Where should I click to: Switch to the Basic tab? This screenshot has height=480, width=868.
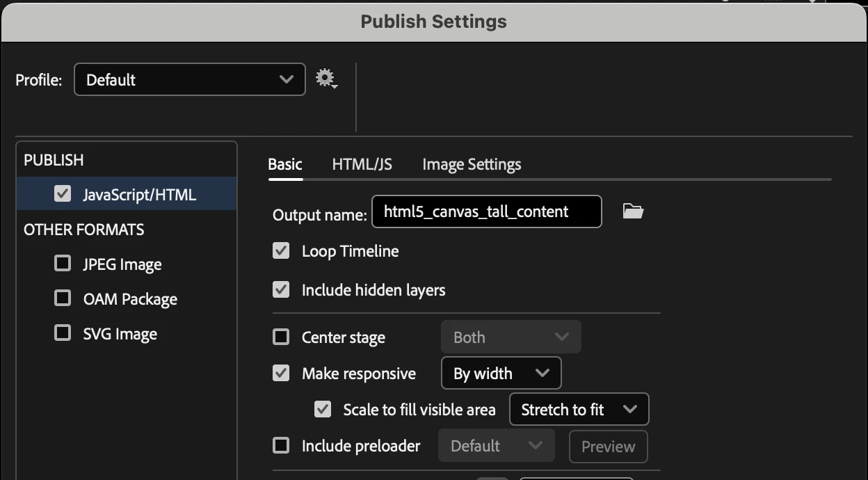click(x=285, y=164)
